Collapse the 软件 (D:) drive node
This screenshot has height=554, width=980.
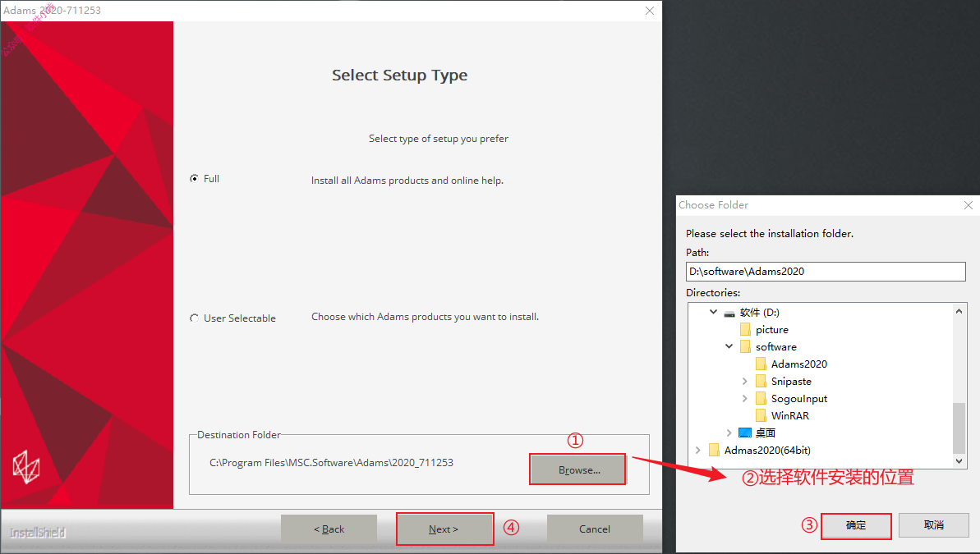pos(713,312)
